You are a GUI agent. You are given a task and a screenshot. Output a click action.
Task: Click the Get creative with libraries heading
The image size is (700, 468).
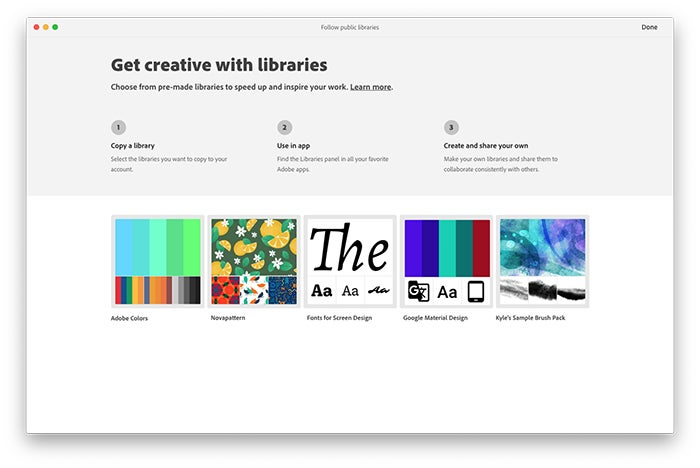click(x=219, y=65)
